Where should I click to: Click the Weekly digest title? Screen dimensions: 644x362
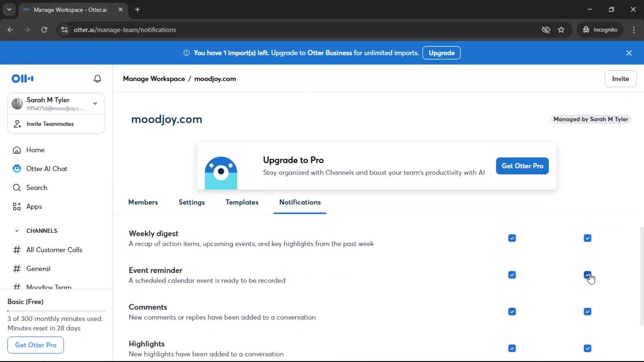click(x=153, y=233)
